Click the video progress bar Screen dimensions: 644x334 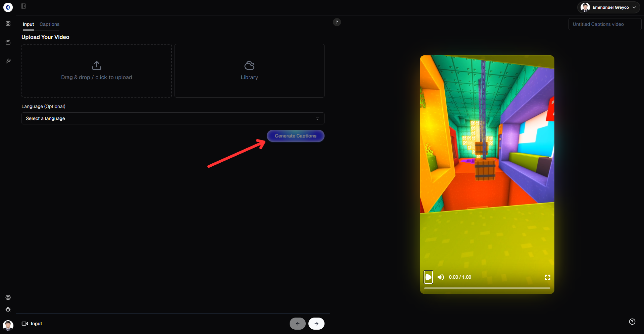tap(487, 288)
